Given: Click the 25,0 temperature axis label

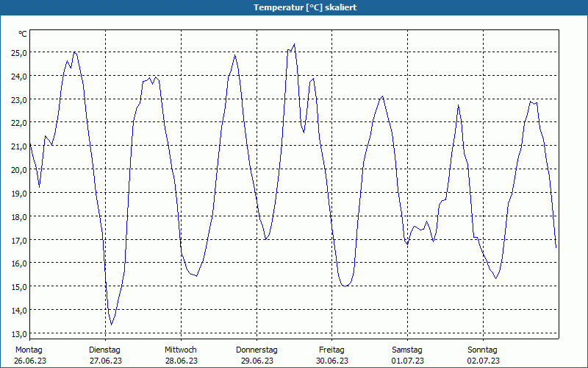Looking at the screenshot, I should [x=18, y=52].
